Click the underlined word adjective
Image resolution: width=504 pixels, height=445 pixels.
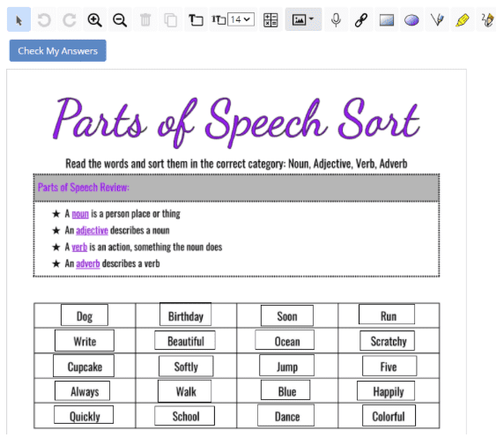[x=92, y=231]
